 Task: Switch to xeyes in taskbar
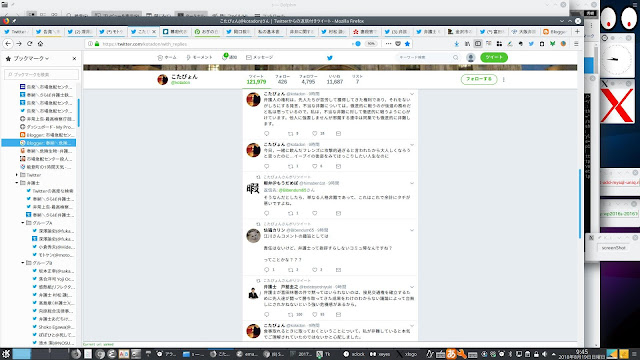coord(380,354)
